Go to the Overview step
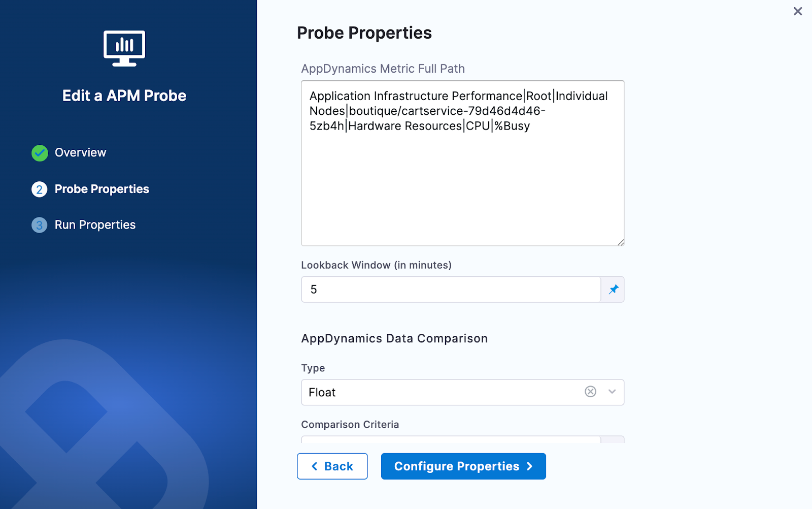 80,153
